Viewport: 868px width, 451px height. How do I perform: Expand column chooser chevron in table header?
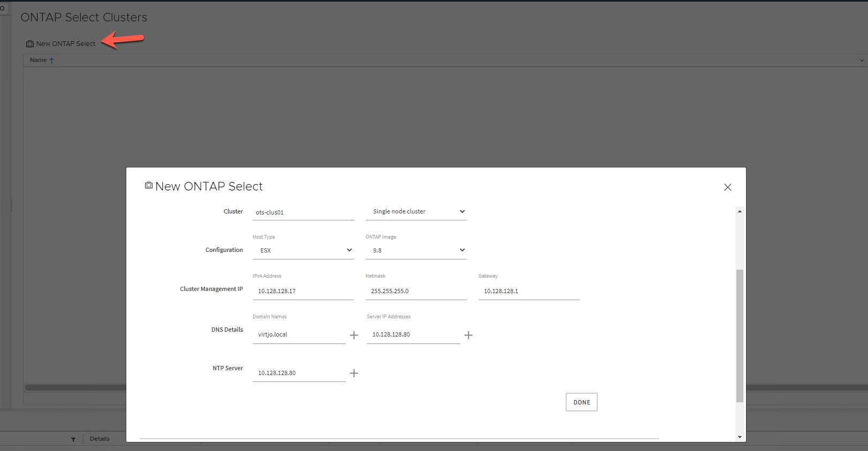(x=862, y=60)
